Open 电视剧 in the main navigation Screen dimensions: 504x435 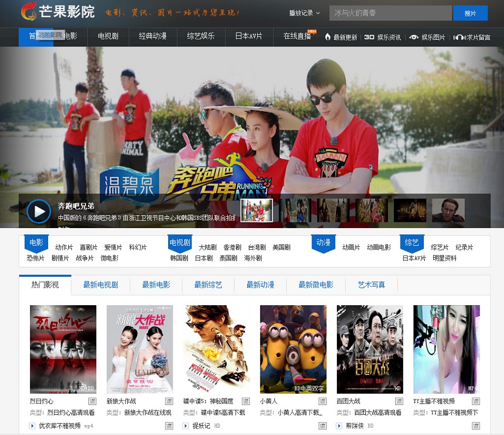click(x=108, y=36)
